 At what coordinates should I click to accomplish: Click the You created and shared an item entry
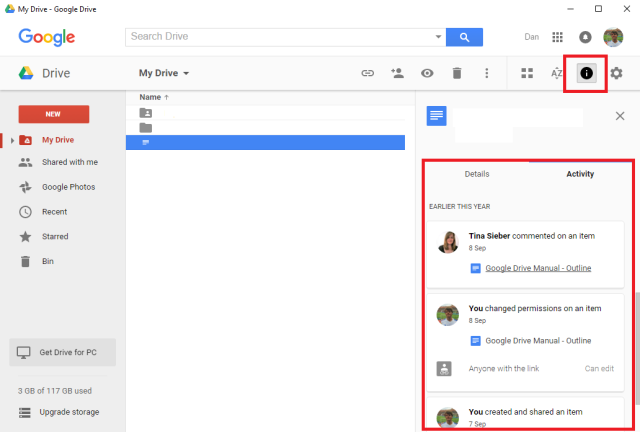[525, 413]
